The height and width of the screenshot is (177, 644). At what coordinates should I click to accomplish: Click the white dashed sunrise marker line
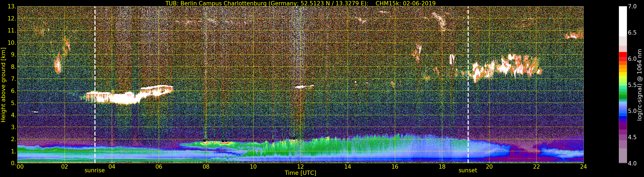click(x=95, y=85)
